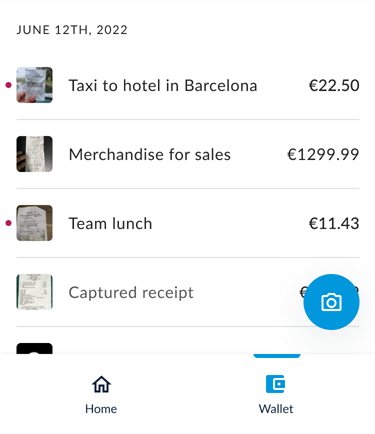Select the Wallet tab icon
This screenshot has height=434, width=375.
(276, 384)
